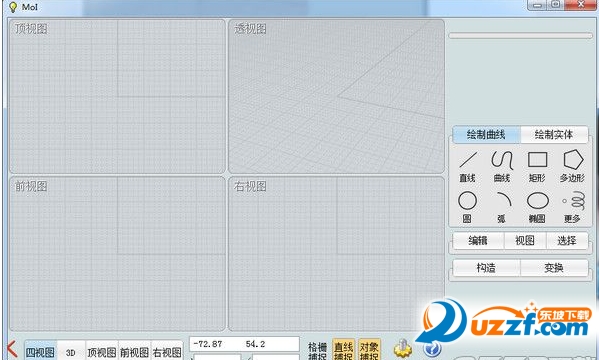Select the 圆 circle tool
Viewport: 599px width, 360px height.
pyautogui.click(x=467, y=207)
